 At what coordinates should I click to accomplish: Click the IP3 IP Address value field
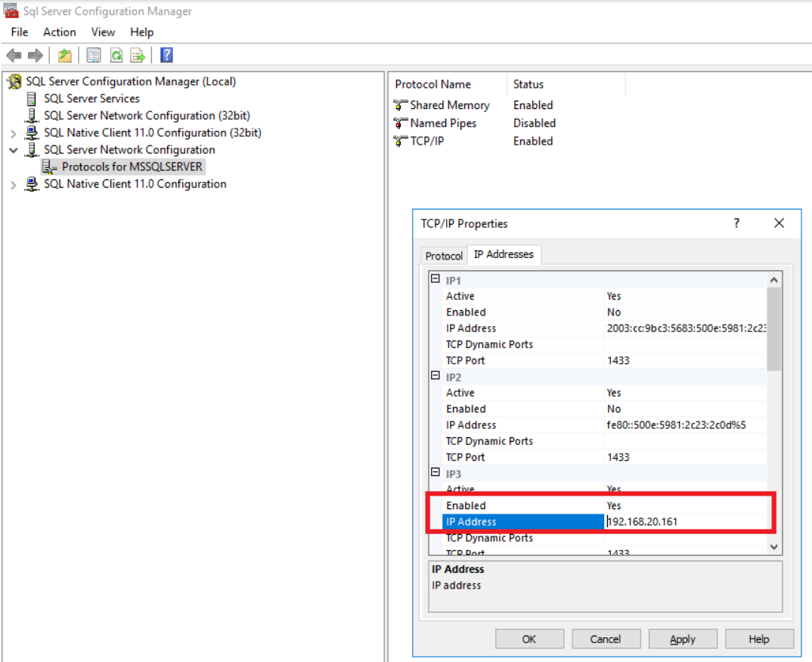(684, 521)
